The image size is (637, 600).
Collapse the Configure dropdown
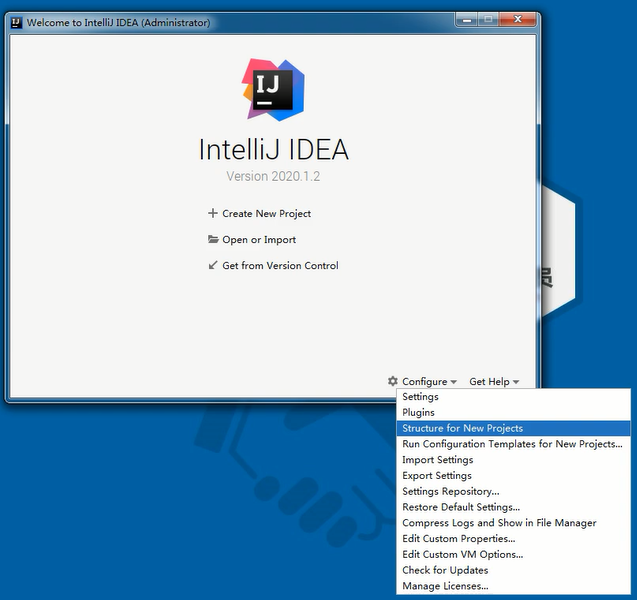click(429, 381)
